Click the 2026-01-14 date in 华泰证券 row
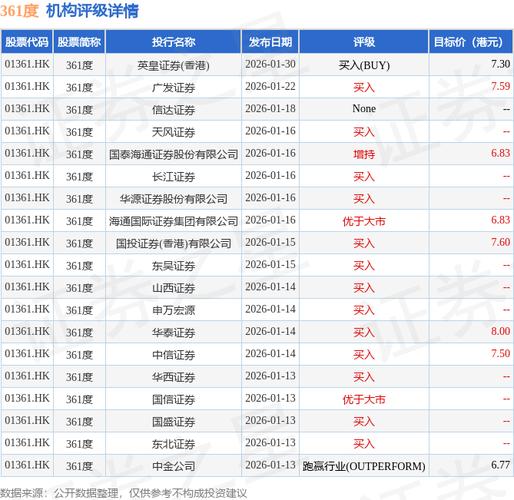The height and width of the screenshot is (500, 514). [x=270, y=331]
